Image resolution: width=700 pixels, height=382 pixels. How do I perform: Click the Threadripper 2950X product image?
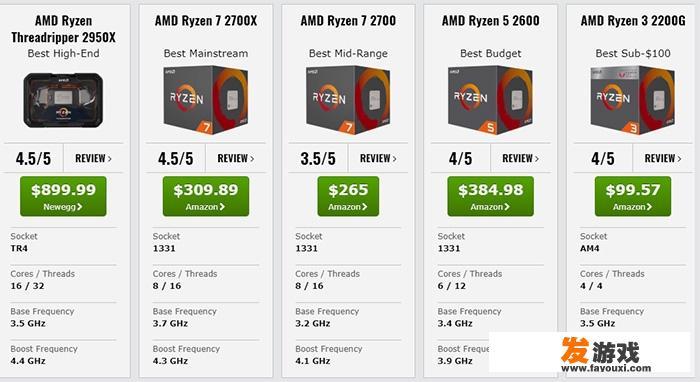pyautogui.click(x=63, y=100)
